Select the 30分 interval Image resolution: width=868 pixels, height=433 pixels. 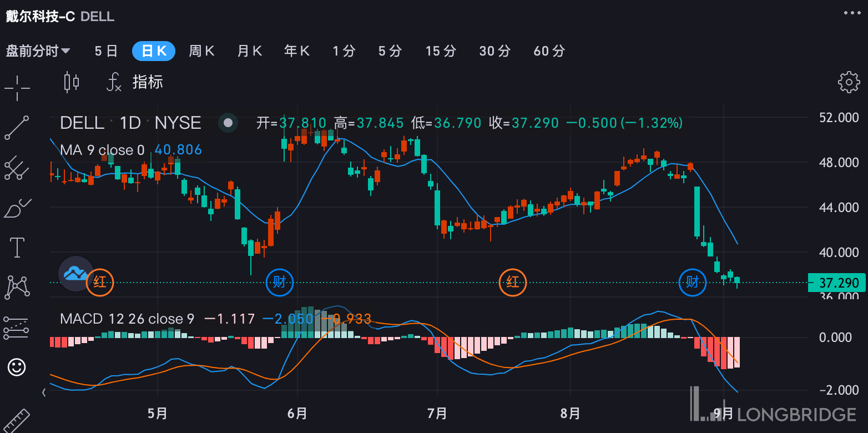(494, 51)
